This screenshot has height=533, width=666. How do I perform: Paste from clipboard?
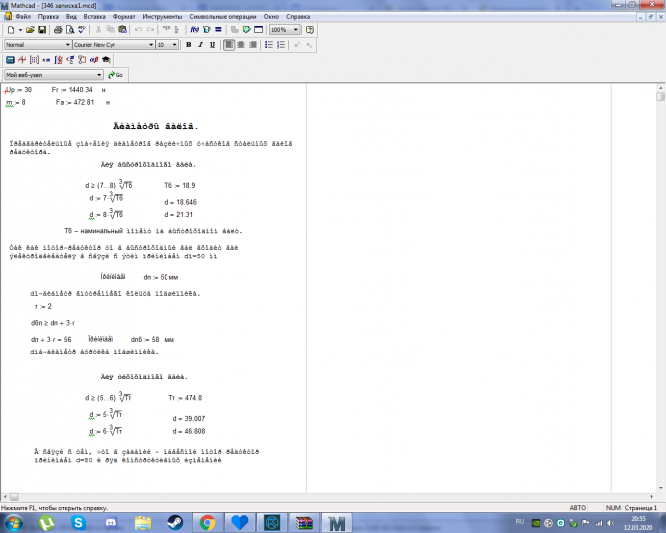coord(122,30)
